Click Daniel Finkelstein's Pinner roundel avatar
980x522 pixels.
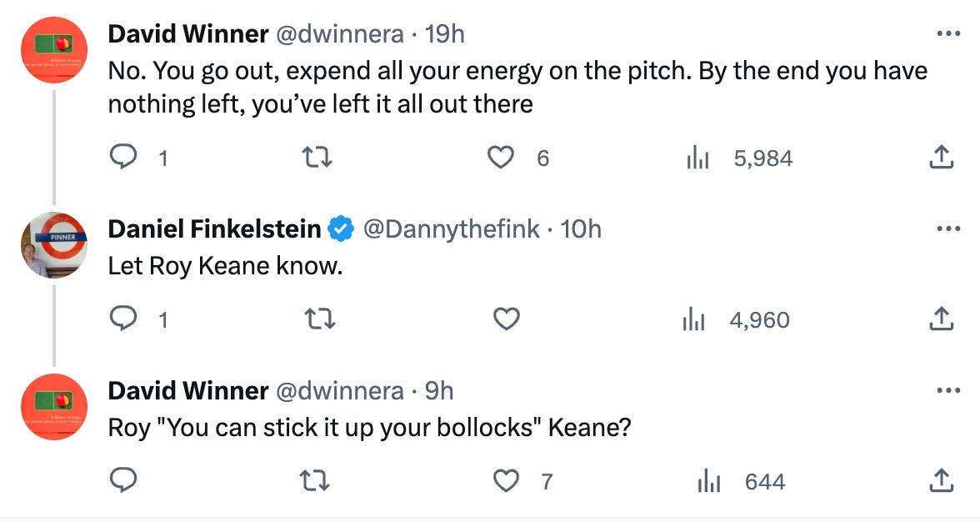[54, 244]
